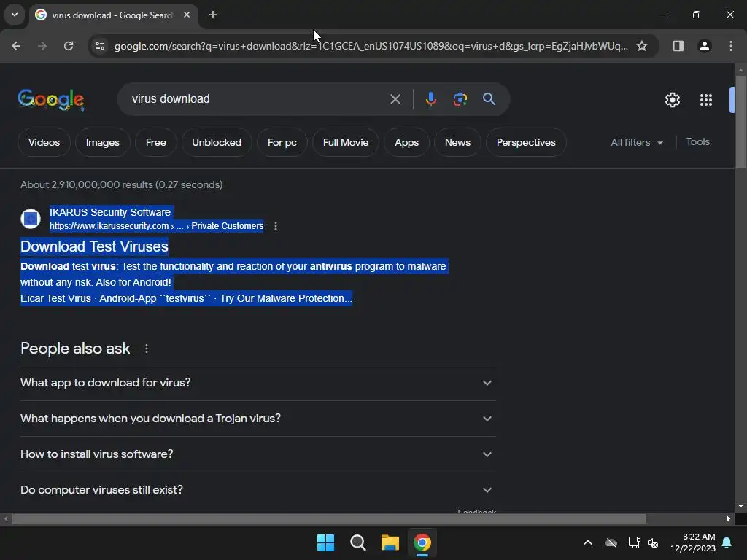This screenshot has width=747, height=560.
Task: Select the Perspectives filter
Action: point(526,142)
